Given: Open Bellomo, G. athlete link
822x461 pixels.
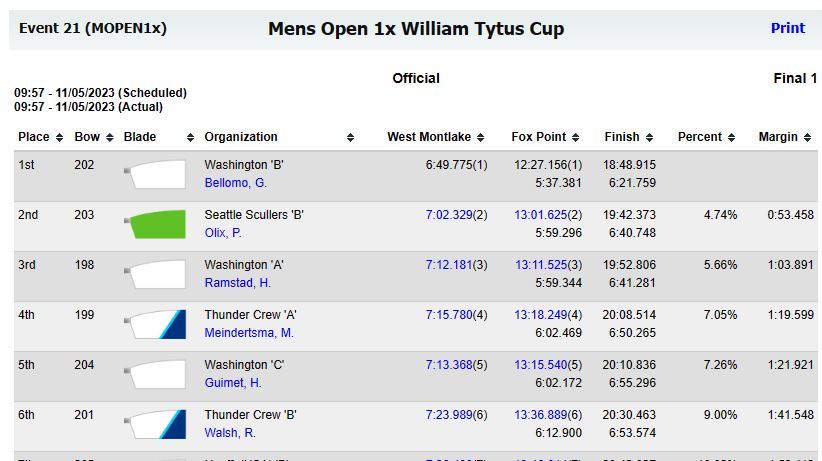Looking at the screenshot, I should click(236, 183).
